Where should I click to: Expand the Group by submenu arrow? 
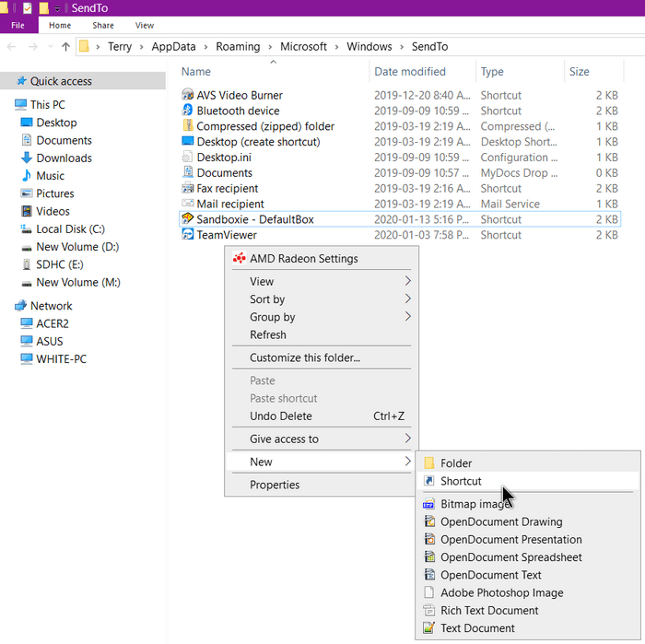pyautogui.click(x=407, y=316)
